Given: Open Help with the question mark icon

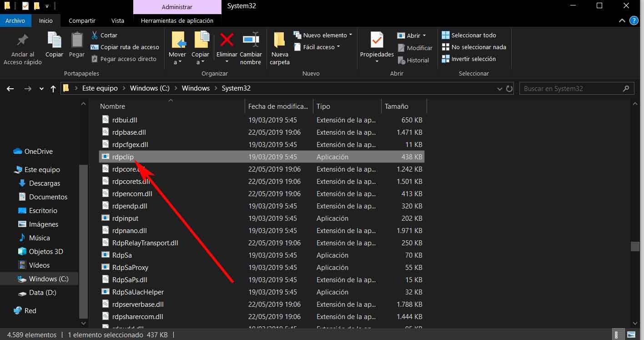Looking at the screenshot, I should [634, 20].
